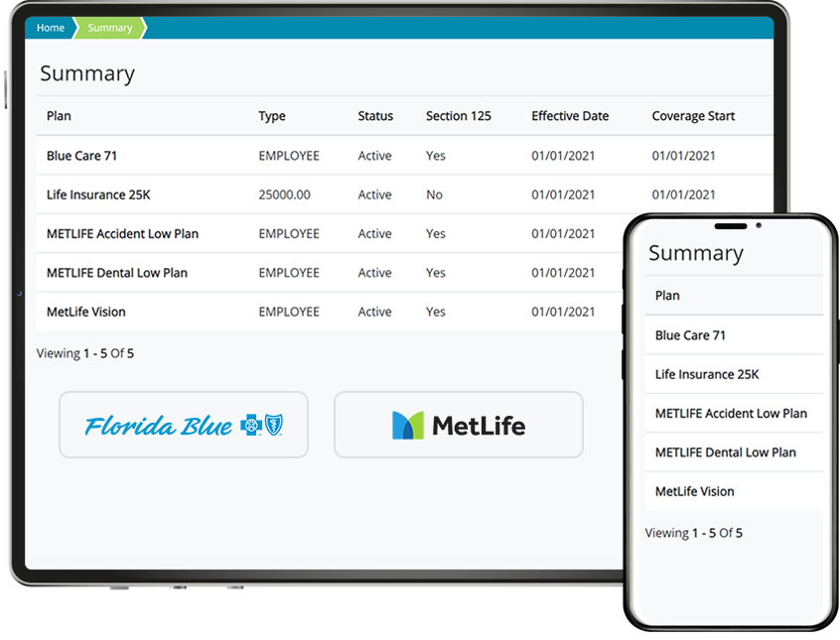Click Life Insurance 25K effective date
Image resolution: width=840 pixels, height=640 pixels.
563,194
